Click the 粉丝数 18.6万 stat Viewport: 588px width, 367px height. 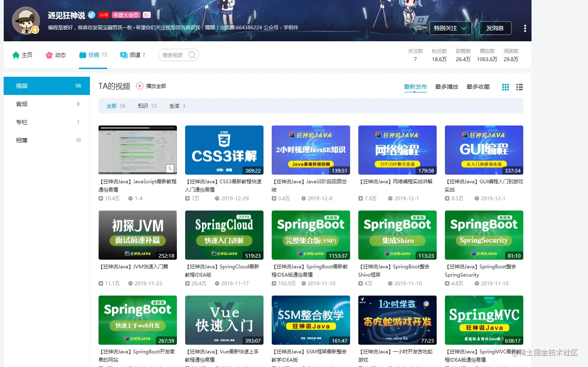pos(439,55)
